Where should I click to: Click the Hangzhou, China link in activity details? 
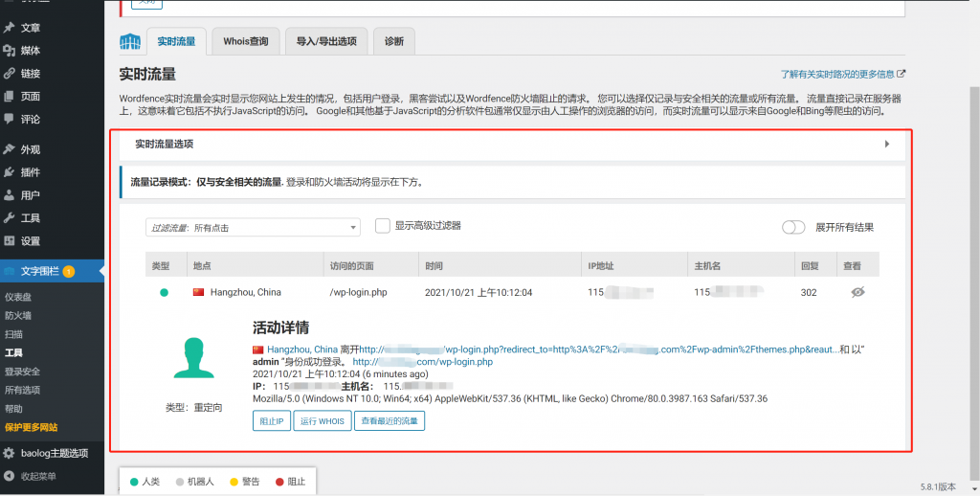point(302,349)
